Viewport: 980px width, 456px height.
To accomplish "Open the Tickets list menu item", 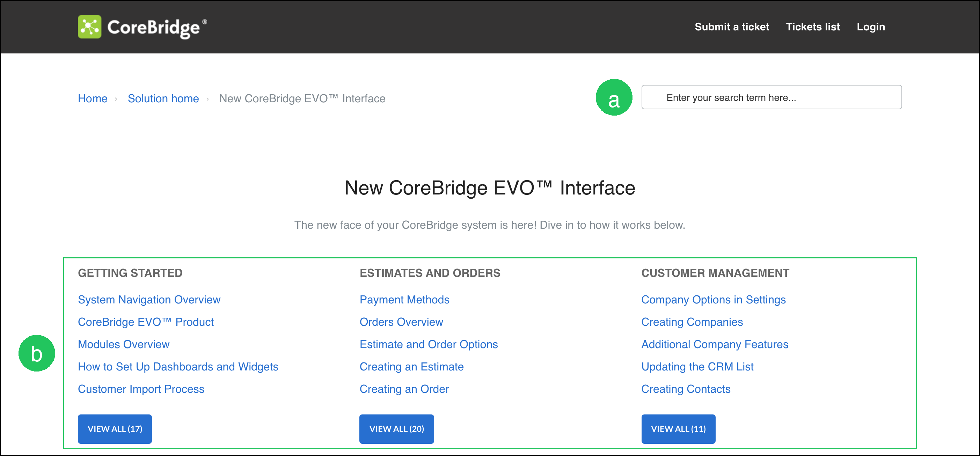I will pyautogui.click(x=812, y=27).
